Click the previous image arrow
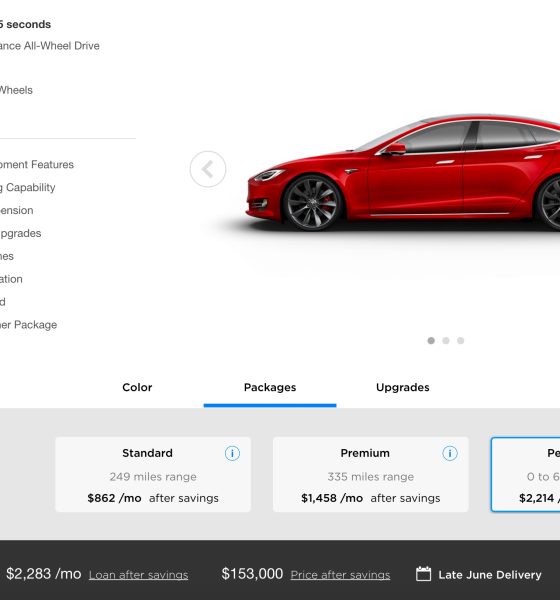 tap(208, 169)
